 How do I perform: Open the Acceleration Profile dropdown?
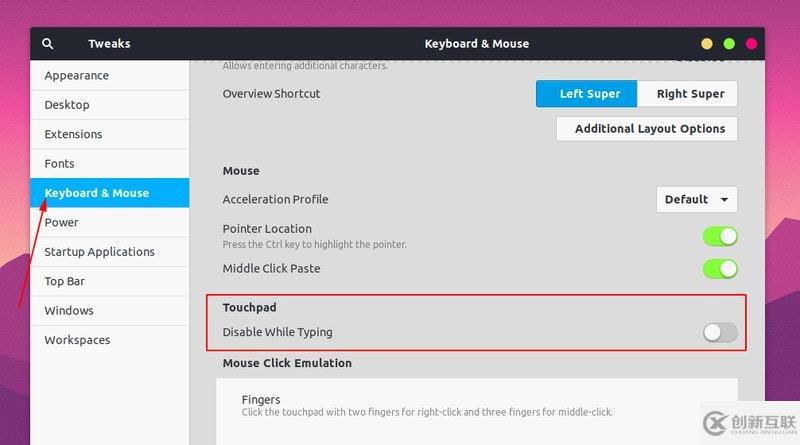(696, 199)
